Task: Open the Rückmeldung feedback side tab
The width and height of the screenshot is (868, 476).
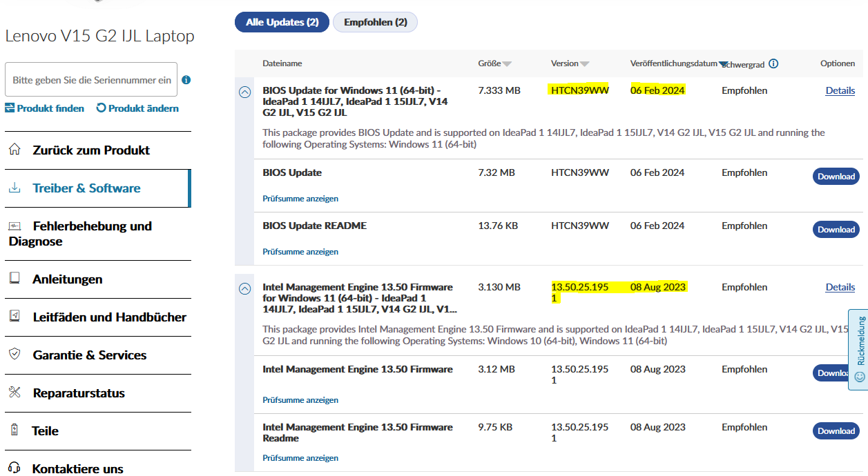Action: point(858,350)
